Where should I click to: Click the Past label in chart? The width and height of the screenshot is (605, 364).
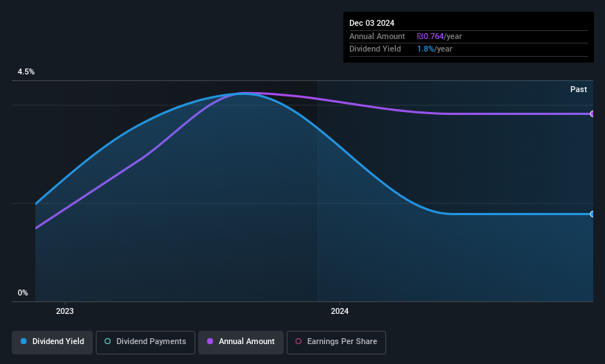click(x=578, y=90)
